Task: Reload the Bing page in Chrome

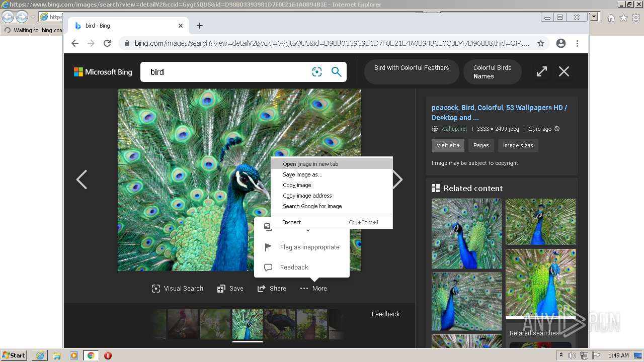Action: click(x=107, y=43)
